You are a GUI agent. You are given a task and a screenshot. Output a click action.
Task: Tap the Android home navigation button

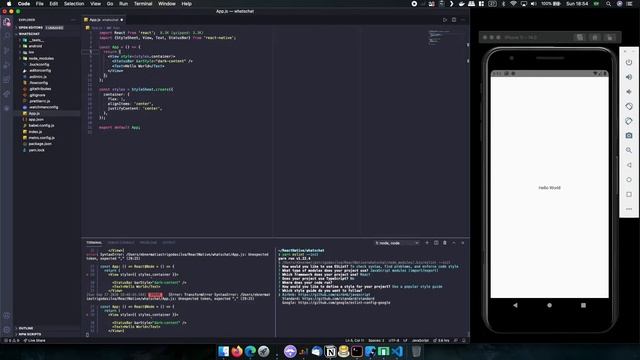coord(549,305)
